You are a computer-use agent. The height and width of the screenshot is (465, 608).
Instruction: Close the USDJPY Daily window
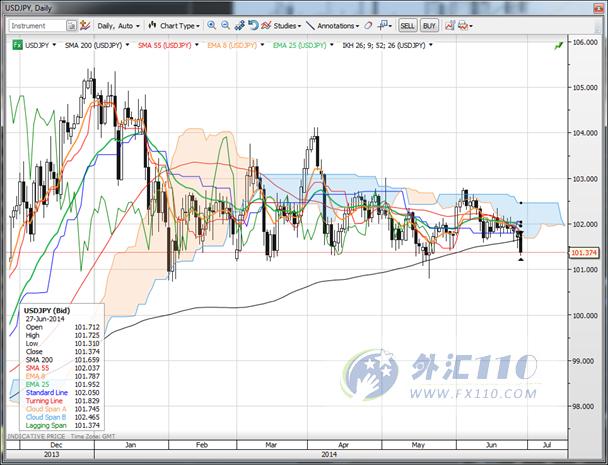[600, 7]
